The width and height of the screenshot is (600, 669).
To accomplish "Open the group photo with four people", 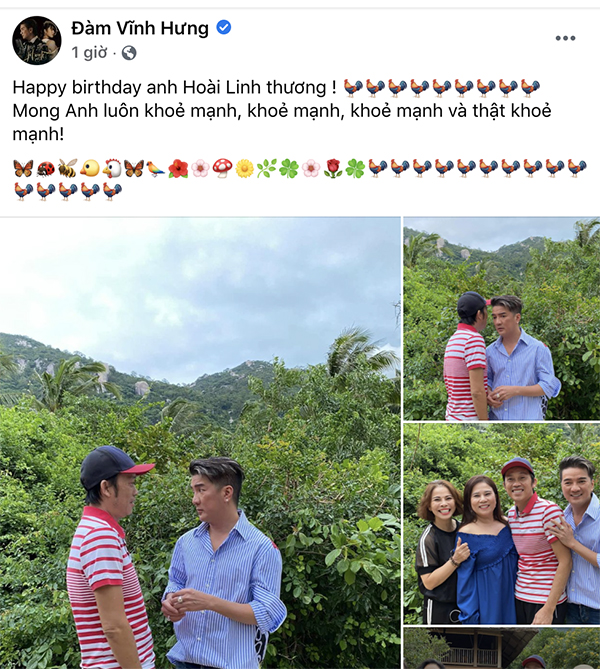I will click(x=502, y=524).
